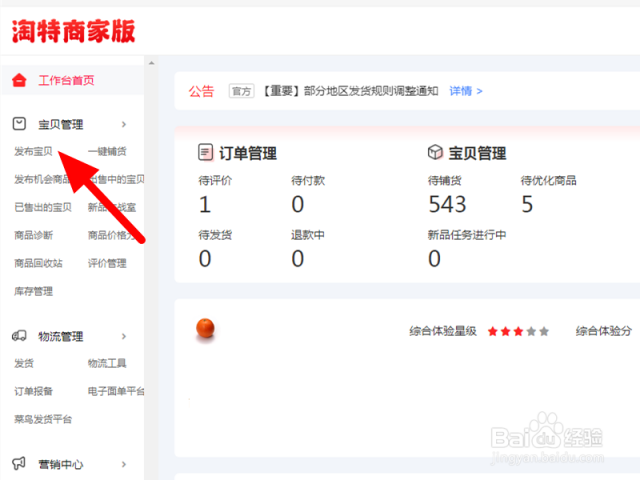Open 营销中心 sidebar section

coord(61,464)
